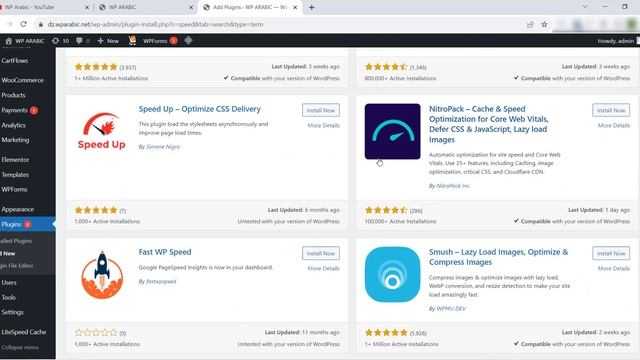640x360 pixels.
Task: Click the Speed Up plugin logo
Action: tap(102, 131)
